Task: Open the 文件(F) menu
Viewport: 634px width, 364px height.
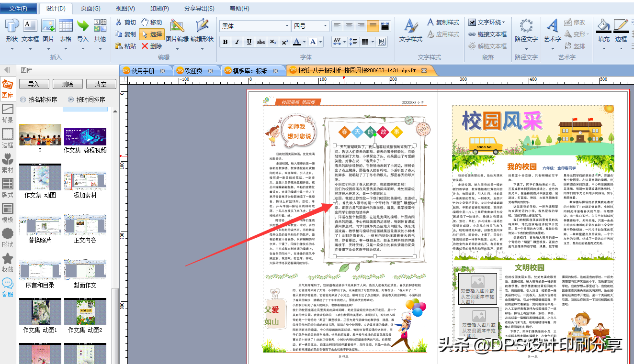Action: (19, 9)
